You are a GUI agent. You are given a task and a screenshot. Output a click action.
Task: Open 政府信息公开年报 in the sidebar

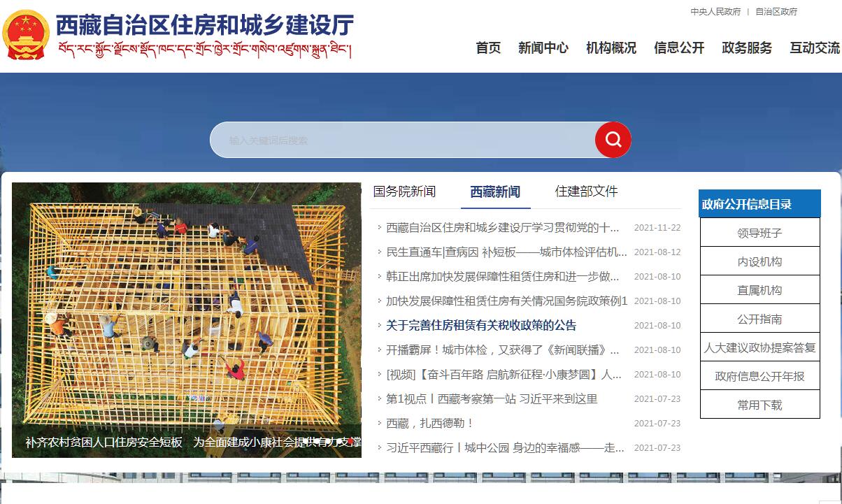coord(759,376)
